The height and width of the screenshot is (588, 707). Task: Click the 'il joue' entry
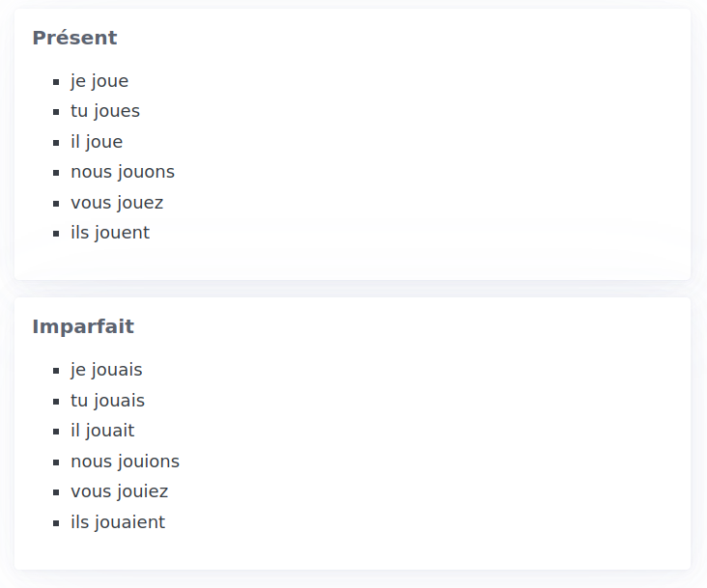97,142
